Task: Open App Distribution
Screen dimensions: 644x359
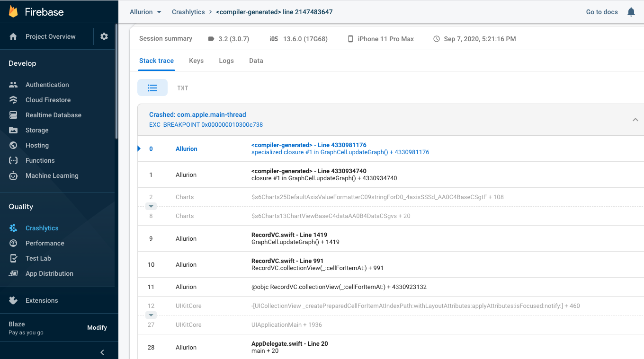Action: coord(49,273)
